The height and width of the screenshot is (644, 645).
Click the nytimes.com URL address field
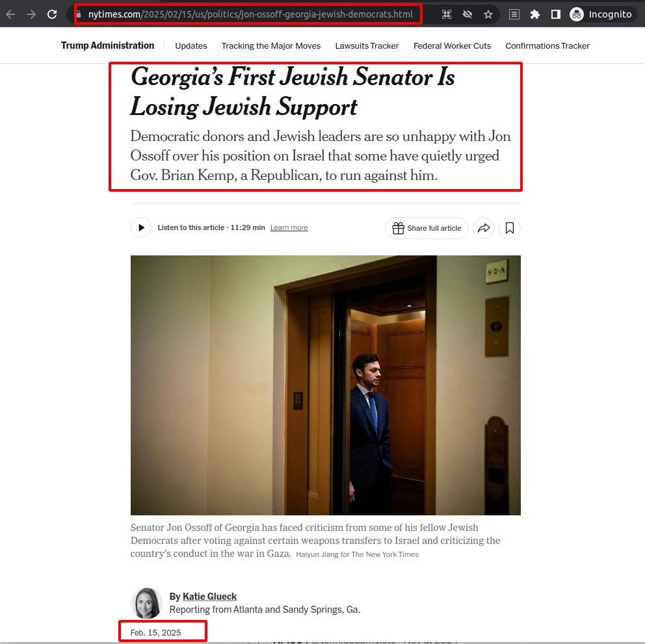[250, 14]
